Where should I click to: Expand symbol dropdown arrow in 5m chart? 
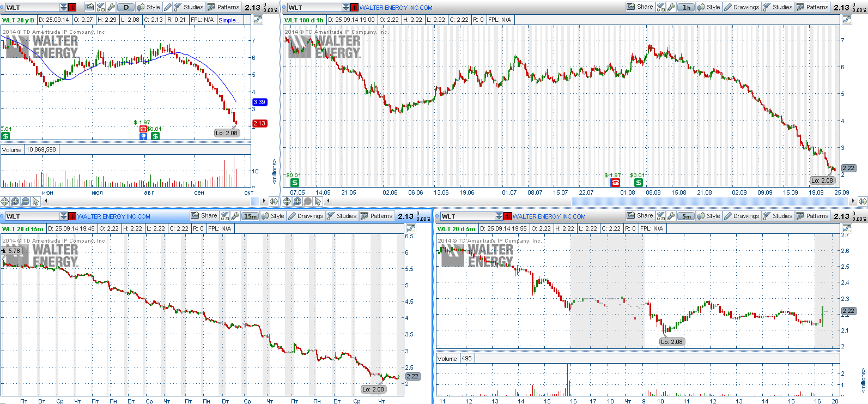click(x=499, y=216)
